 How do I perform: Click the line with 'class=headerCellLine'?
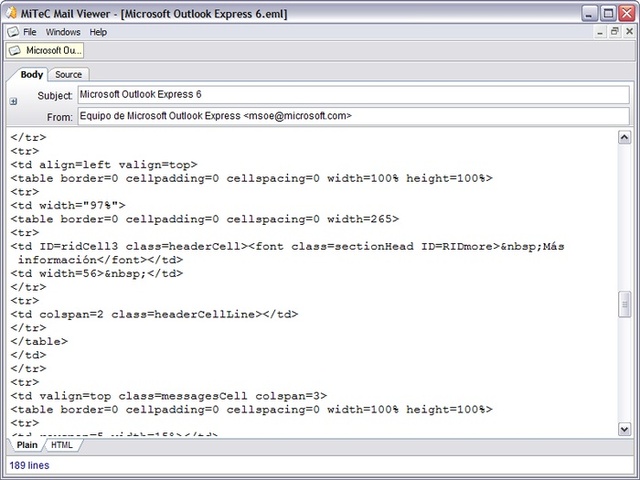154,314
